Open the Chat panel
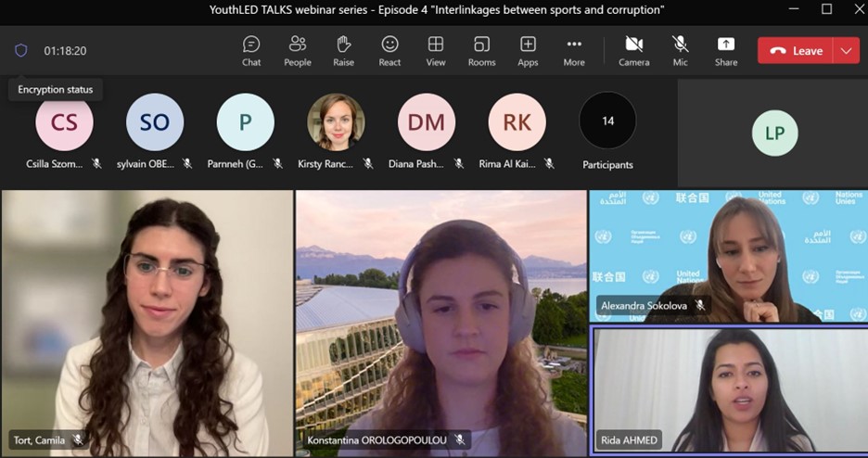 tap(251, 50)
